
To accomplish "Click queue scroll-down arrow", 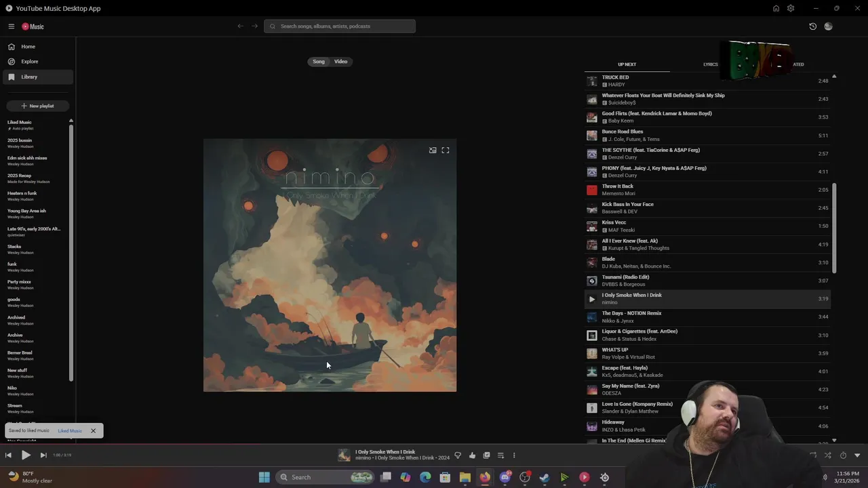I will point(834,441).
